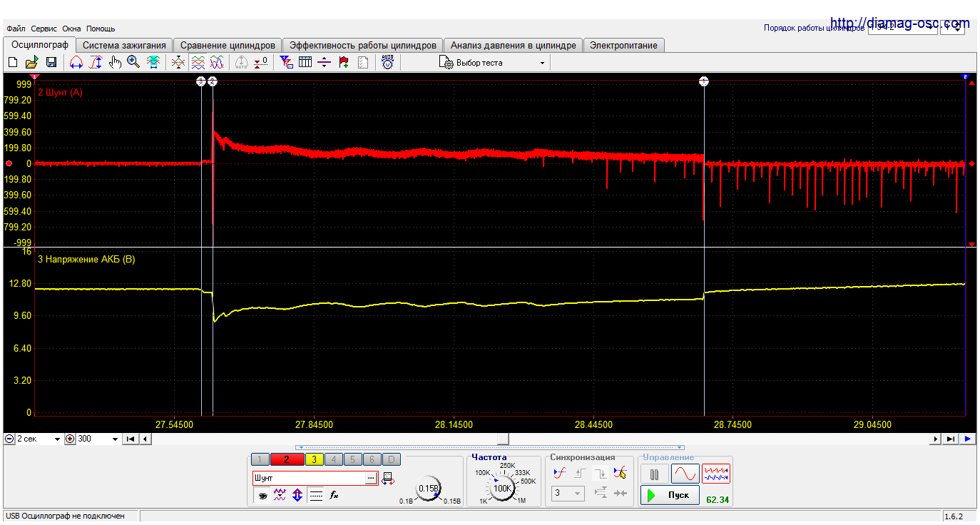This screenshot has width=980, height=525.
Task: Create a new file with the blank page icon
Action: click(13, 63)
